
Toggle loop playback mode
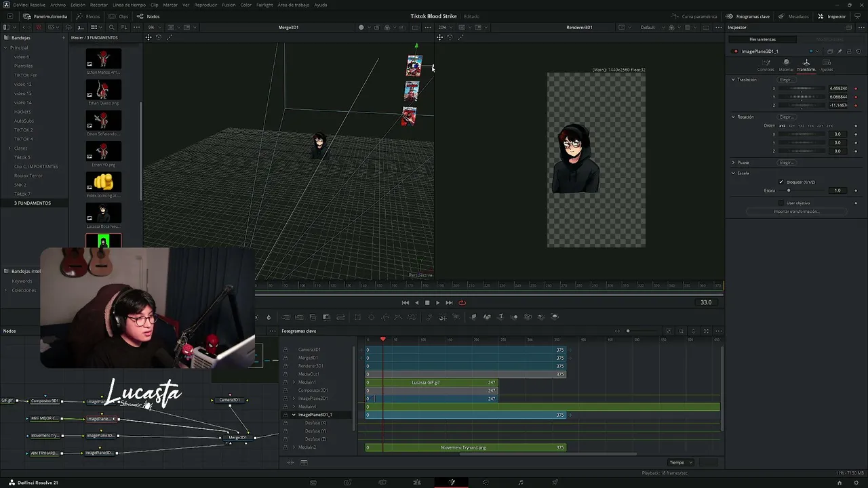pyautogui.click(x=462, y=303)
